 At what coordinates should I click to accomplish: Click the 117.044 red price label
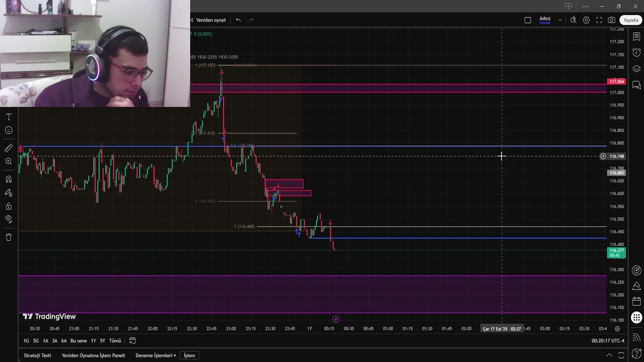(617, 81)
